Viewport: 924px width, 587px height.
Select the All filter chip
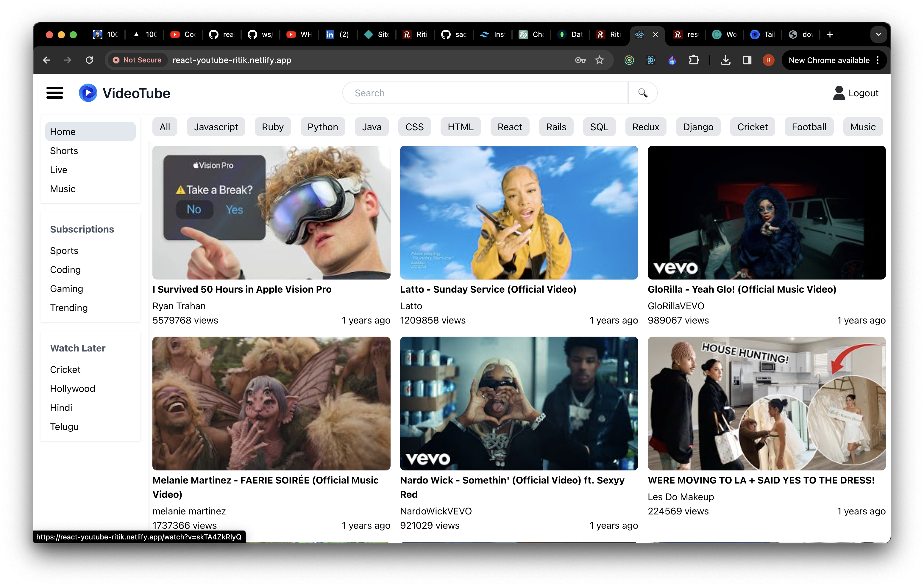pos(164,127)
